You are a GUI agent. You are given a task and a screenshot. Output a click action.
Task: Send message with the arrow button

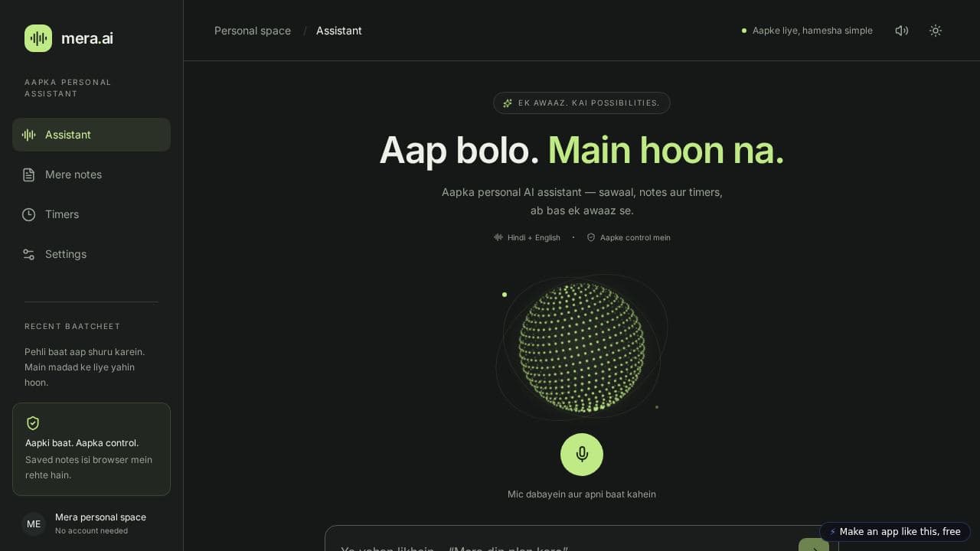(814, 545)
